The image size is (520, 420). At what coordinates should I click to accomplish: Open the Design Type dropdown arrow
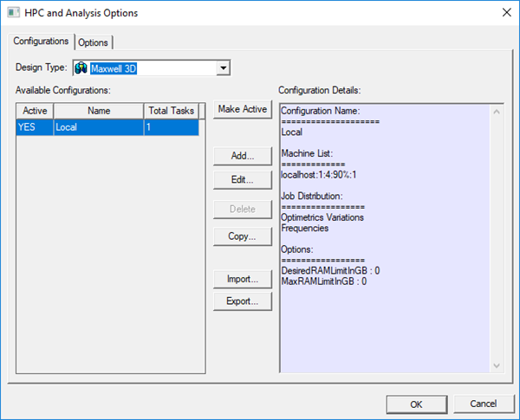click(x=224, y=68)
